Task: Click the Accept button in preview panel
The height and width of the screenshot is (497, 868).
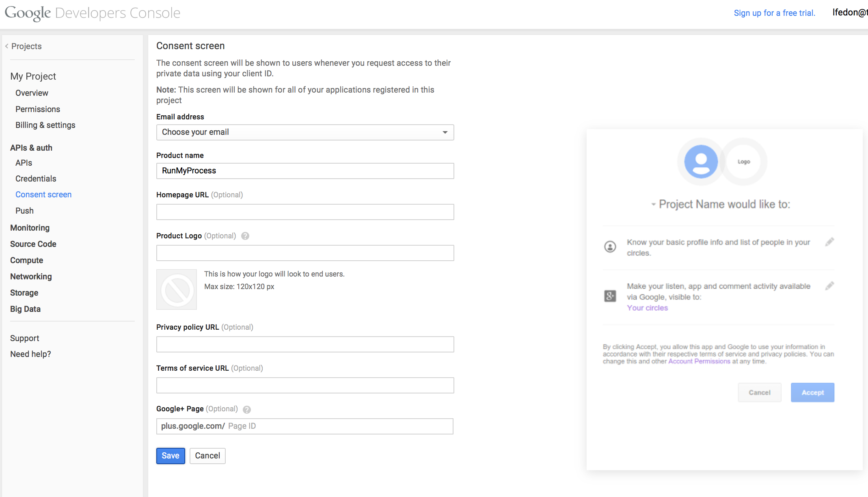Action: coord(812,392)
